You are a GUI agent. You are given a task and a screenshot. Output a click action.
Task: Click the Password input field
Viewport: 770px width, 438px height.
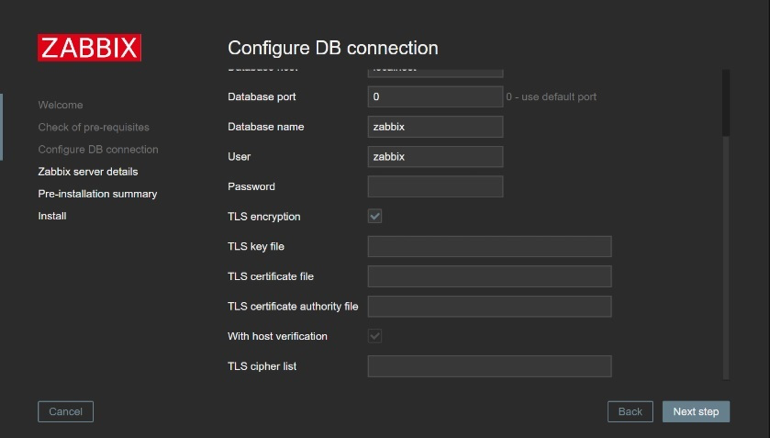(435, 187)
